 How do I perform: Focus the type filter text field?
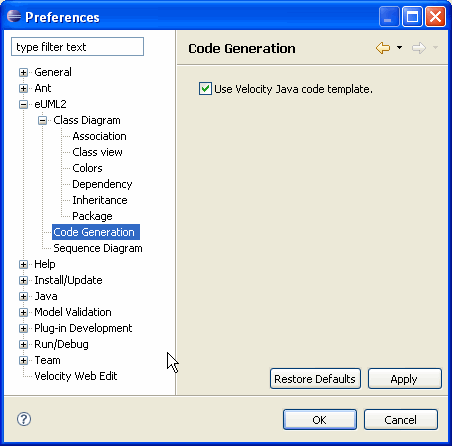77,47
